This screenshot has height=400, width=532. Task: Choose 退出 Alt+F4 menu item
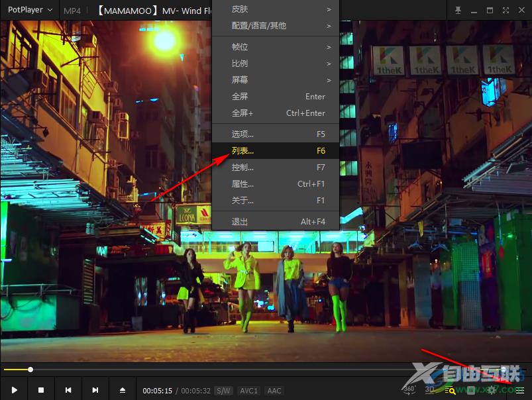pos(276,222)
